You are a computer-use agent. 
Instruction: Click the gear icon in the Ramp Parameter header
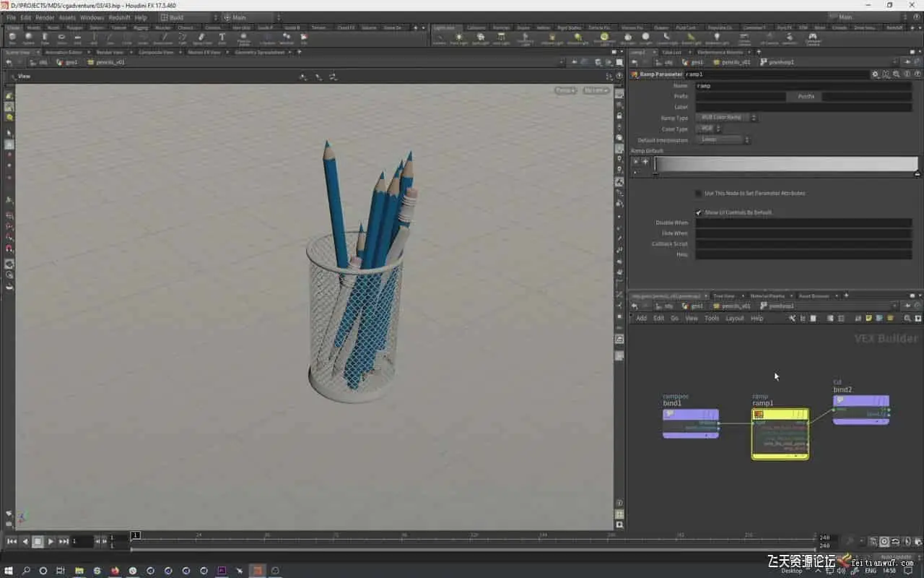click(x=875, y=74)
